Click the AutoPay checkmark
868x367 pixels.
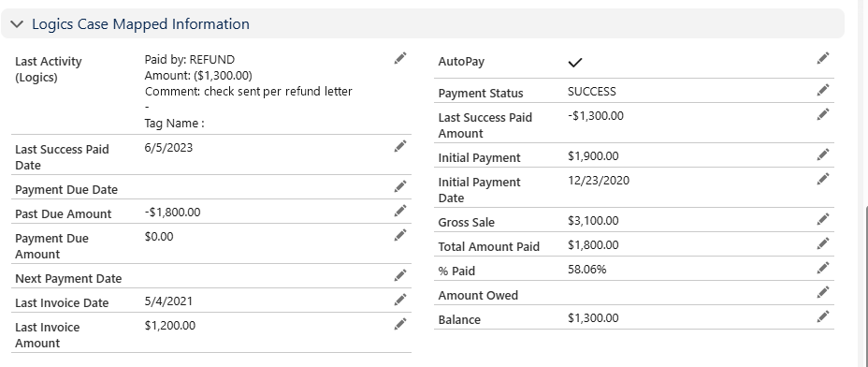pos(575,63)
